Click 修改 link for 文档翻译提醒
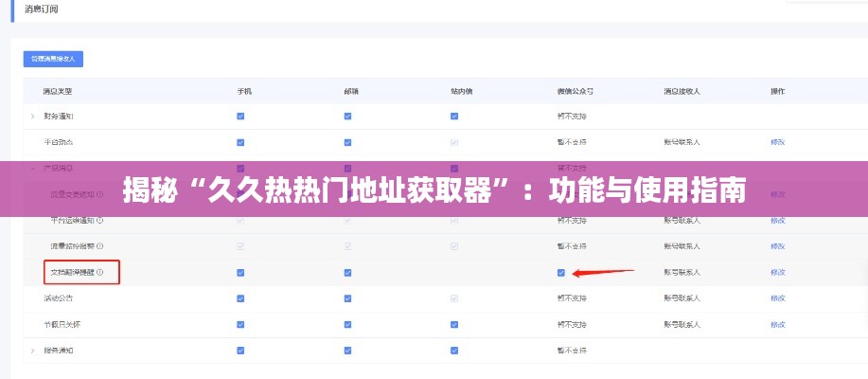 (x=777, y=272)
